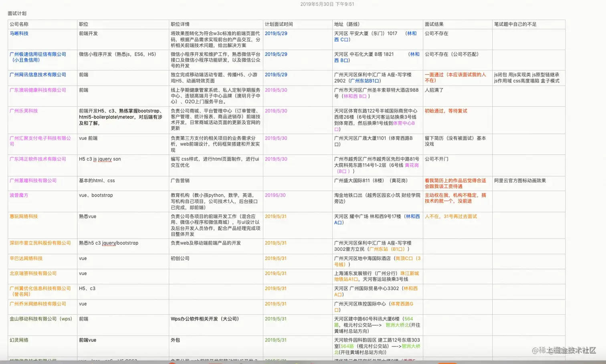Open the 广州东站B1口 link in the 广州网讯 address
The width and height of the screenshot is (606, 364).
click(x=364, y=81)
